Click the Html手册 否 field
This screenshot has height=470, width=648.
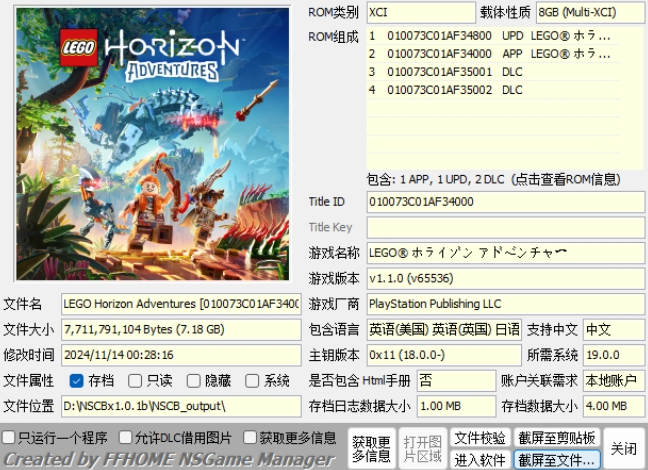pyautogui.click(x=457, y=380)
